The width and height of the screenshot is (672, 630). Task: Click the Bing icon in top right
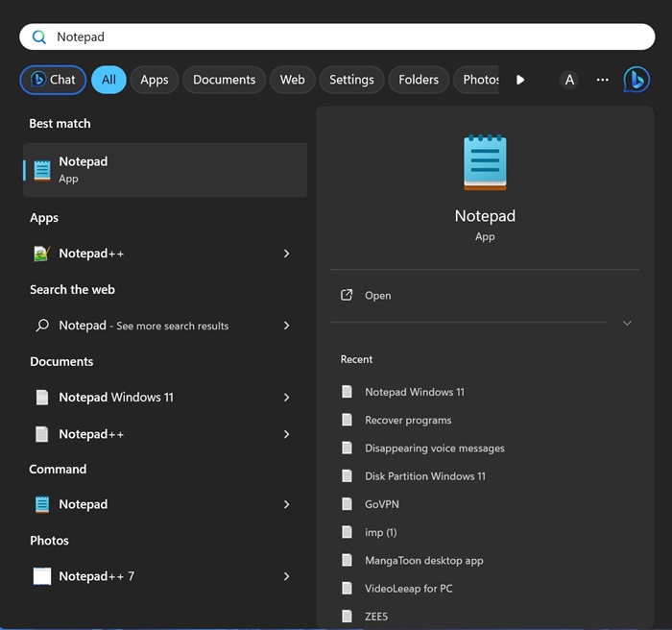636,80
